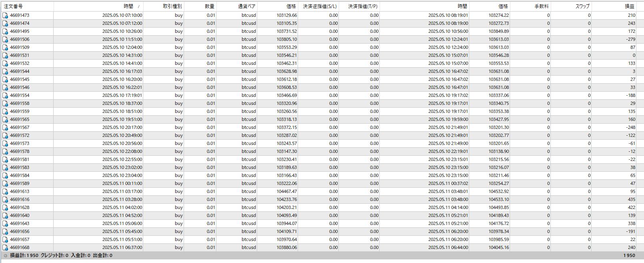
Task: Click the 決済指値(T/P) column header
Action: pyautogui.click(x=363, y=6)
